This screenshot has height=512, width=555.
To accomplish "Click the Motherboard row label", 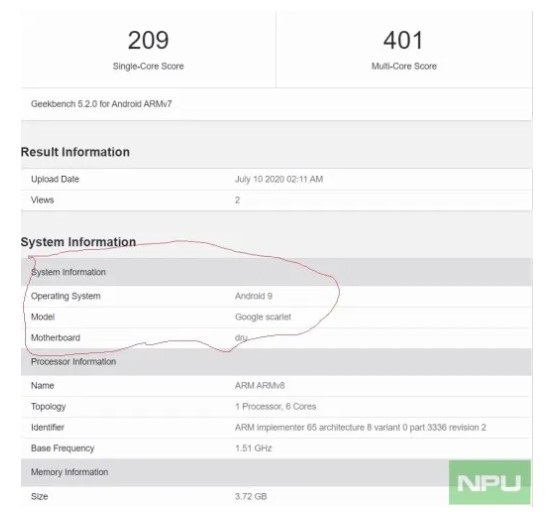I will pos(56,338).
